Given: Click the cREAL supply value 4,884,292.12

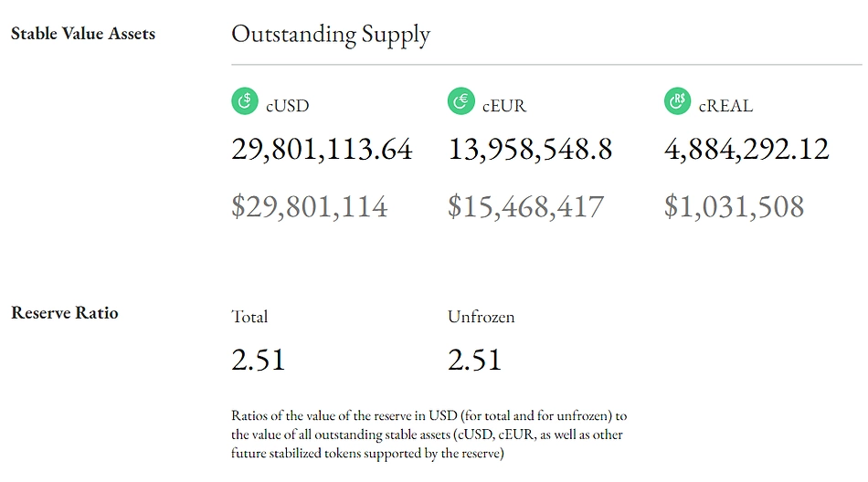Looking at the screenshot, I should (746, 150).
